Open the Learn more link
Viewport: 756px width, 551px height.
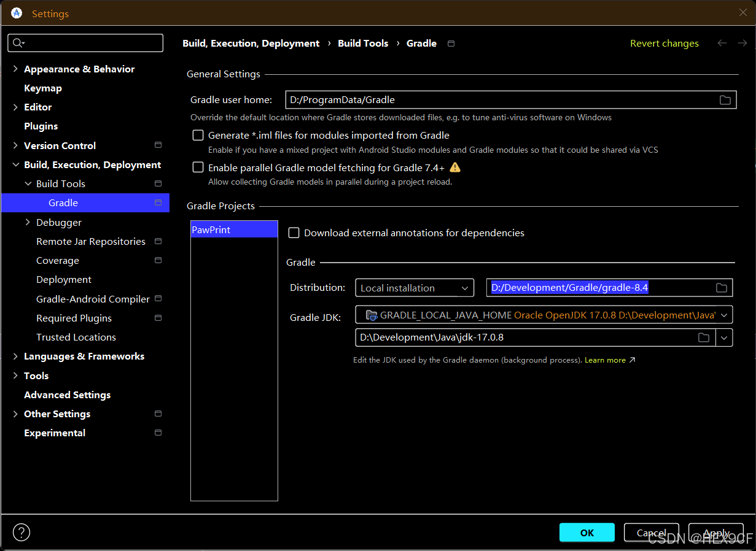click(x=610, y=360)
